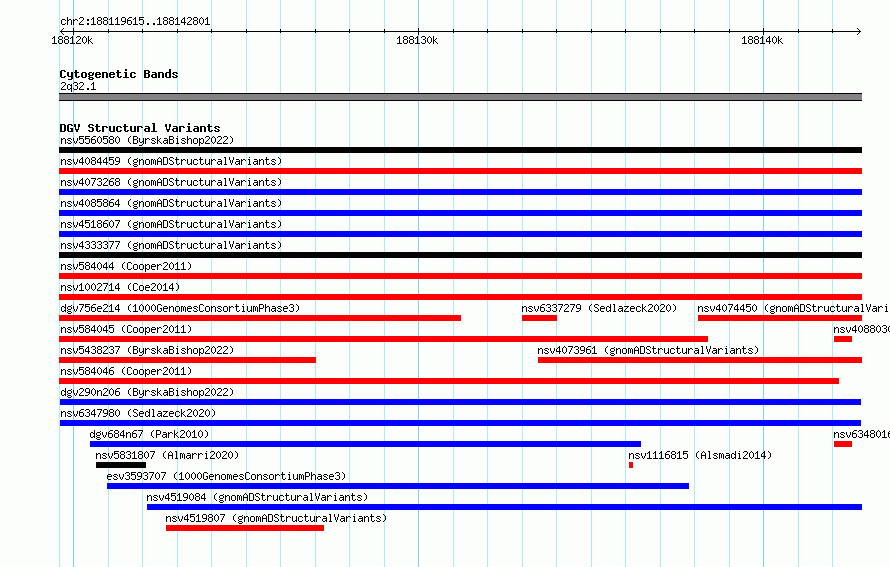
Task: Click the red bar under nsv584044
Action: pyautogui.click(x=460, y=276)
